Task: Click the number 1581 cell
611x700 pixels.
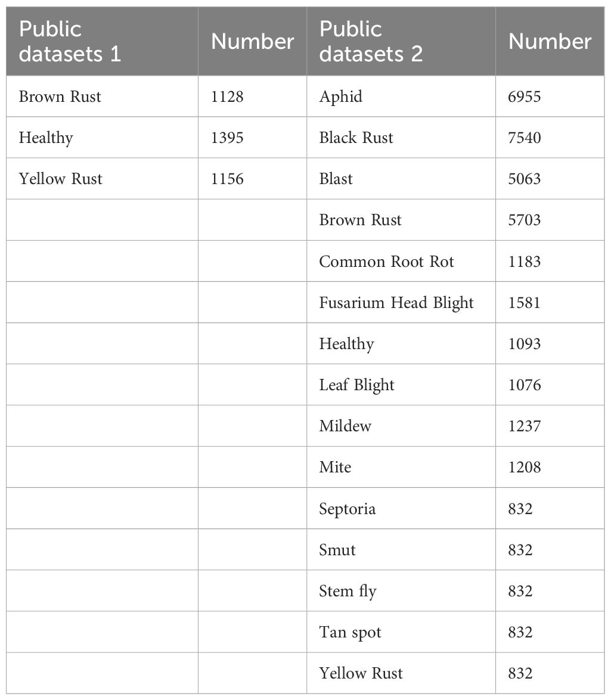Action: pos(525,303)
